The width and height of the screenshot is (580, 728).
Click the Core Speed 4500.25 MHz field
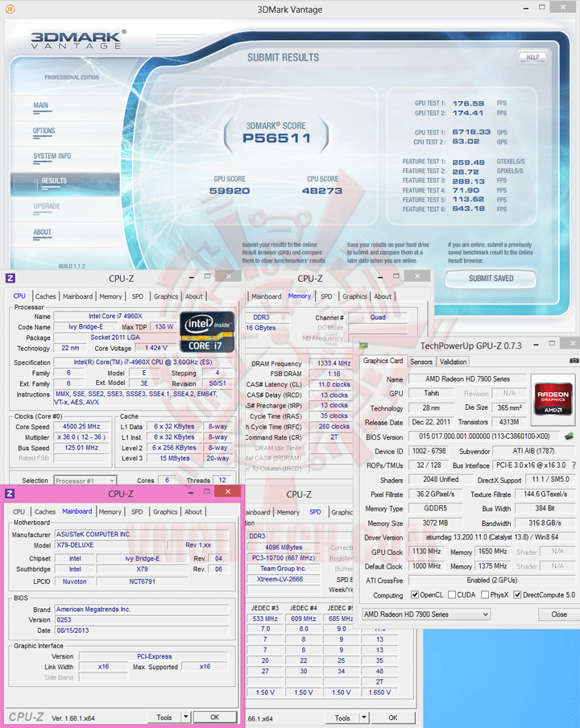(x=81, y=426)
